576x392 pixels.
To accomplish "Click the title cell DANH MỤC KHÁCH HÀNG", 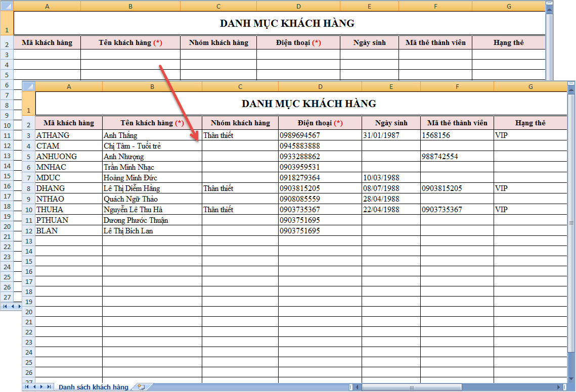I will [x=298, y=103].
